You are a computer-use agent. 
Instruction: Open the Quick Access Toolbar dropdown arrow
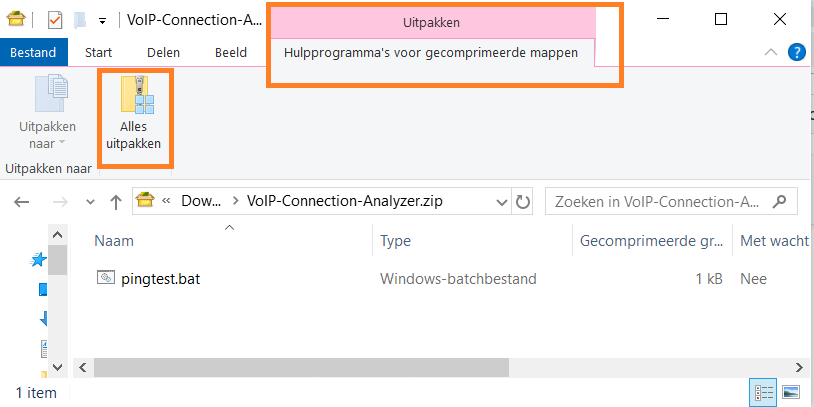point(102,20)
